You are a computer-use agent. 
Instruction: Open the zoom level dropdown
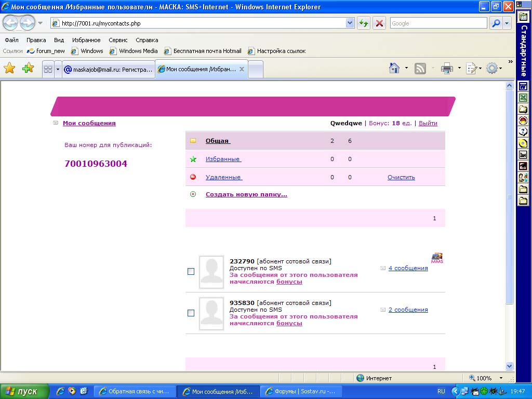pos(501,378)
